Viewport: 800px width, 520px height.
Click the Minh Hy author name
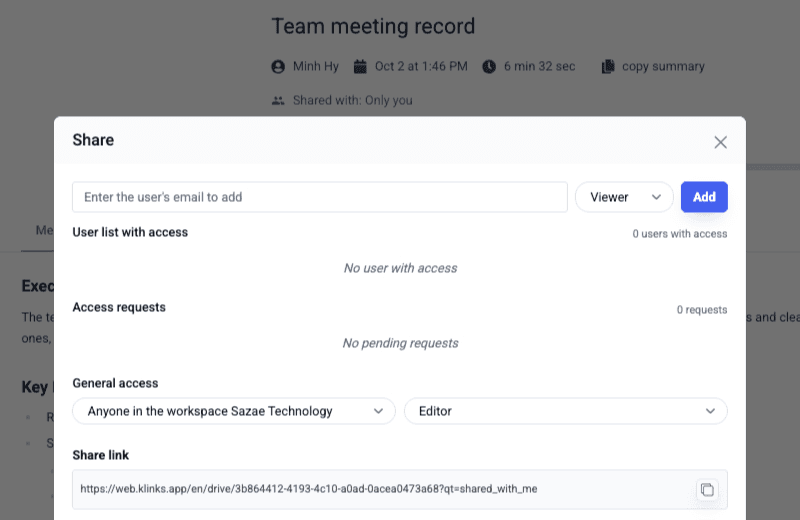click(x=316, y=66)
